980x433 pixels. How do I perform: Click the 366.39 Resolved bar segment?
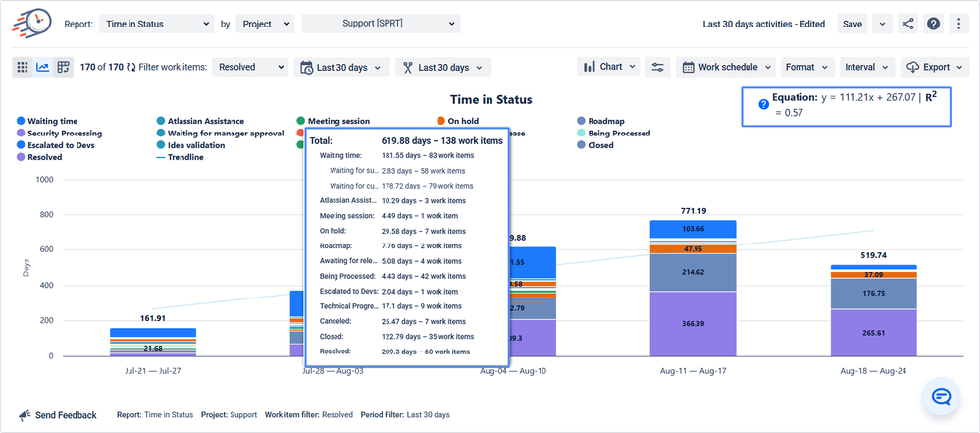point(693,324)
